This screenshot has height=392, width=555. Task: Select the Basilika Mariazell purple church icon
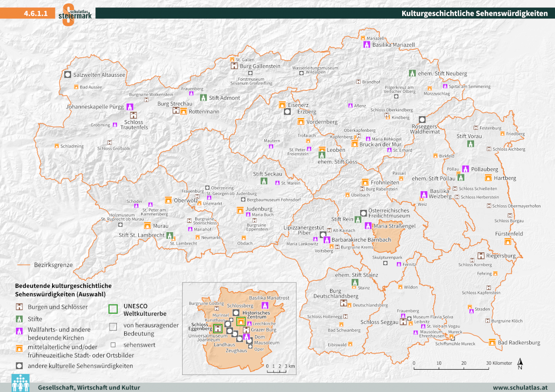(x=367, y=45)
